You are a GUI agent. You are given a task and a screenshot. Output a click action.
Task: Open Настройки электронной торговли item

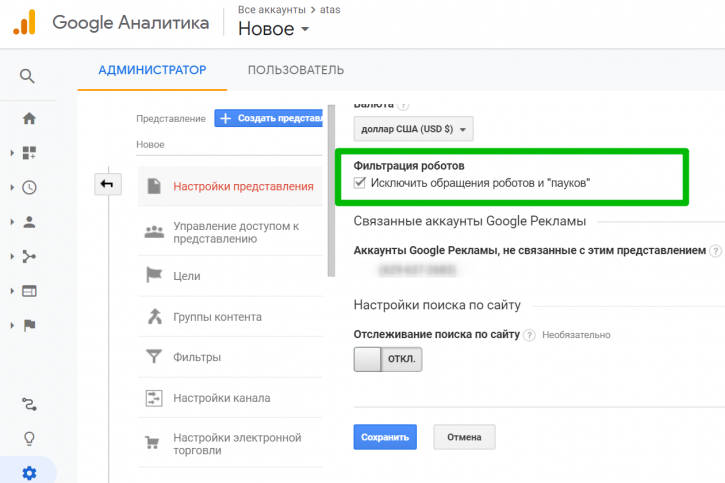pos(230,444)
